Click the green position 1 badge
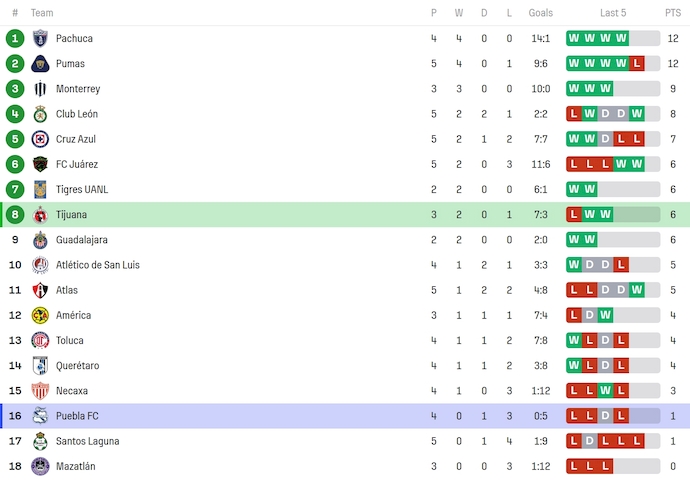Screen dimensions: 690x481 tap(14, 38)
